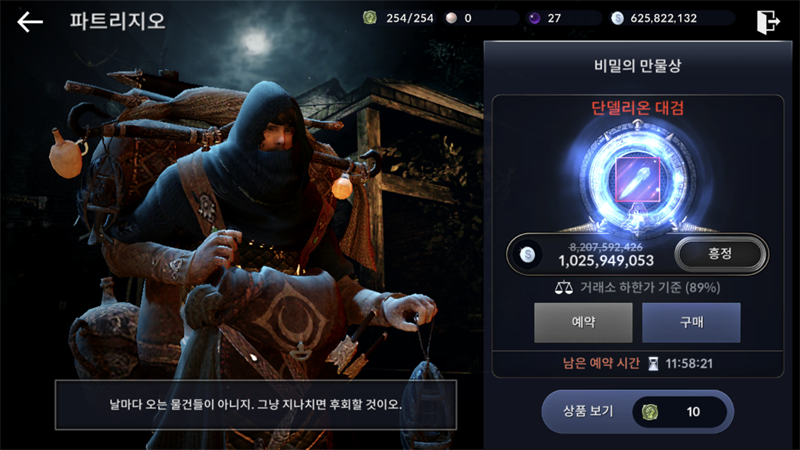Tap the discounted price 1,025,949,053
Screen dimensions: 800x450
(606, 261)
